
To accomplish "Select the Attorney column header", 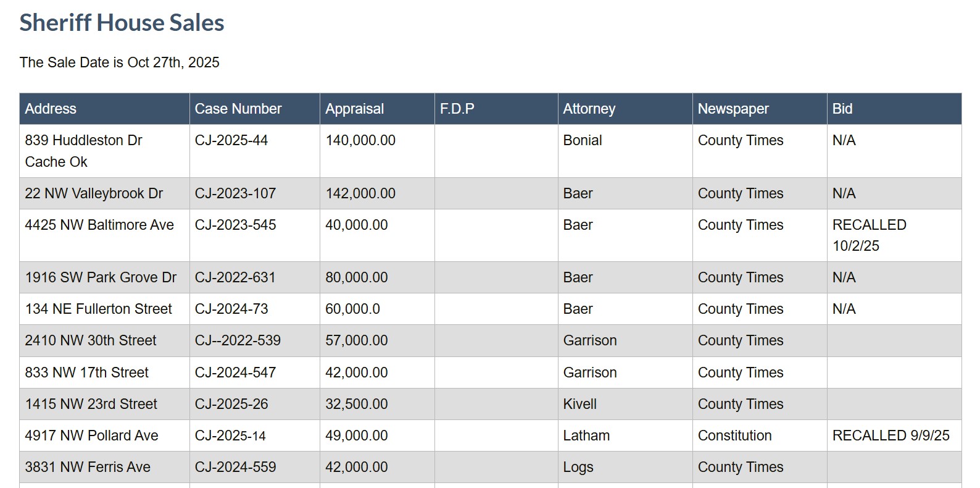I will pyautogui.click(x=625, y=109).
